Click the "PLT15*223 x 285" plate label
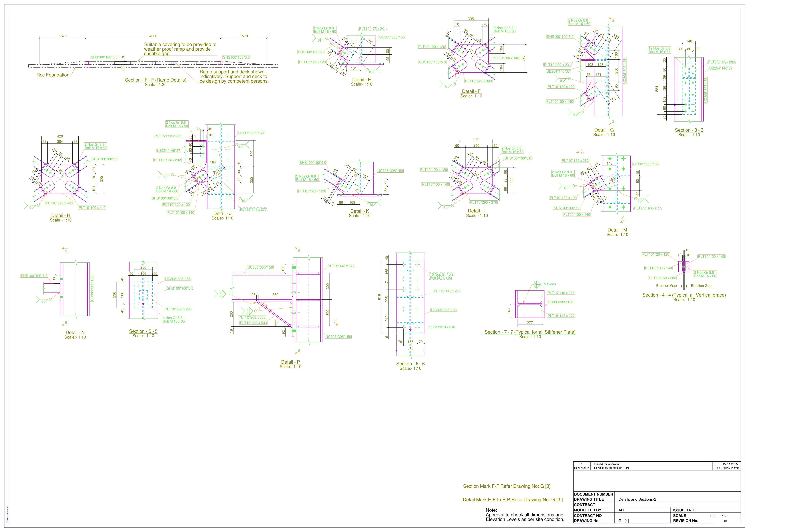Image resolution: width=797 pixels, height=532 pixels. [x=168, y=136]
